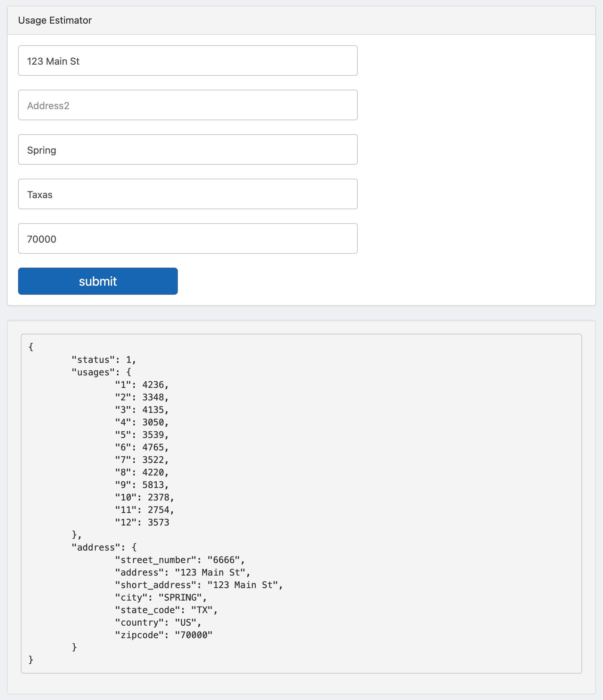The width and height of the screenshot is (603, 700).
Task: Click the "address" object key in the JSON output
Action: [x=96, y=547]
